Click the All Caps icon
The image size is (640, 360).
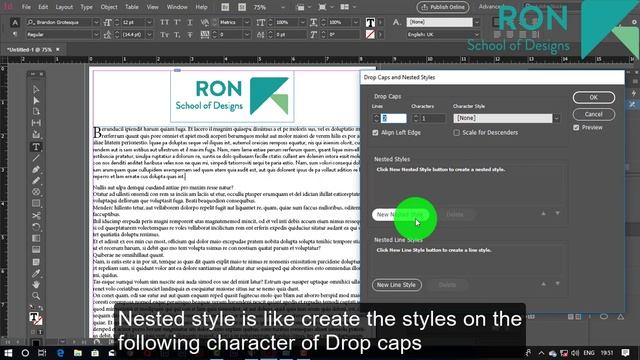tap(164, 22)
